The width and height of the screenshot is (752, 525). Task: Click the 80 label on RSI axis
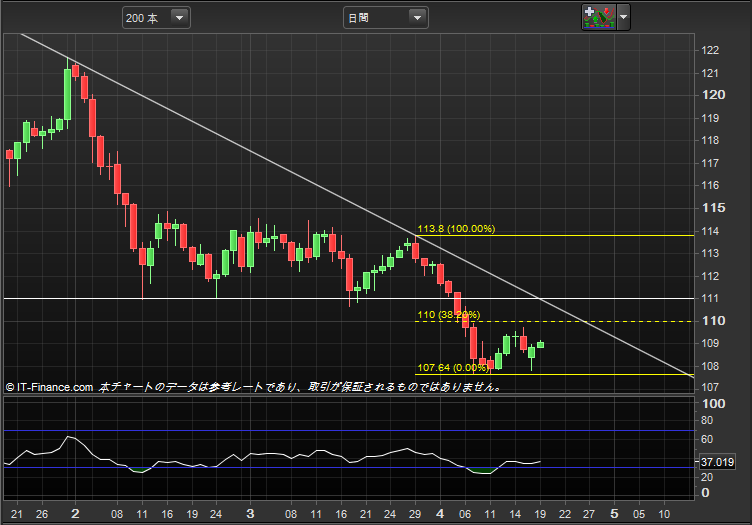pyautogui.click(x=707, y=420)
